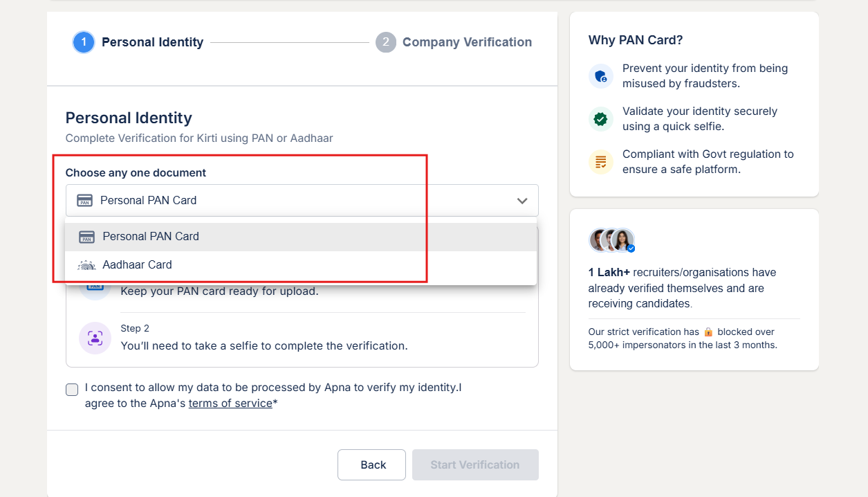Click the step number 1 blue circle
This screenshot has width=868, height=497.
84,42
